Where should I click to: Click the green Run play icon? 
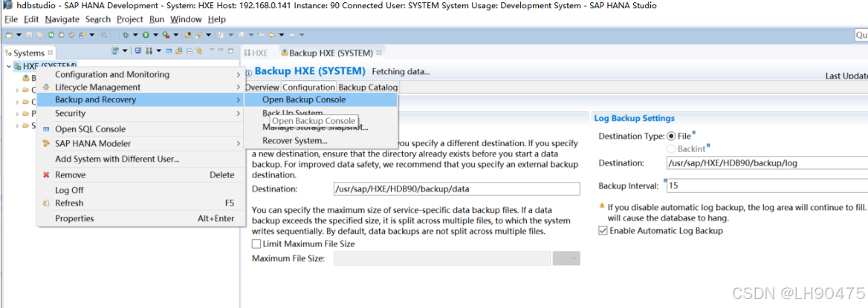(x=146, y=35)
